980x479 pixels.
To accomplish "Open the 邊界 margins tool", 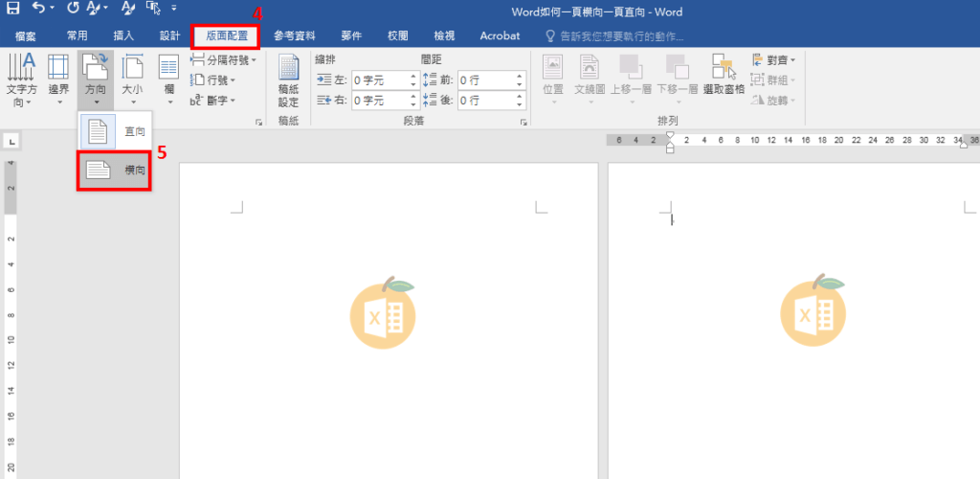I will click(58, 79).
